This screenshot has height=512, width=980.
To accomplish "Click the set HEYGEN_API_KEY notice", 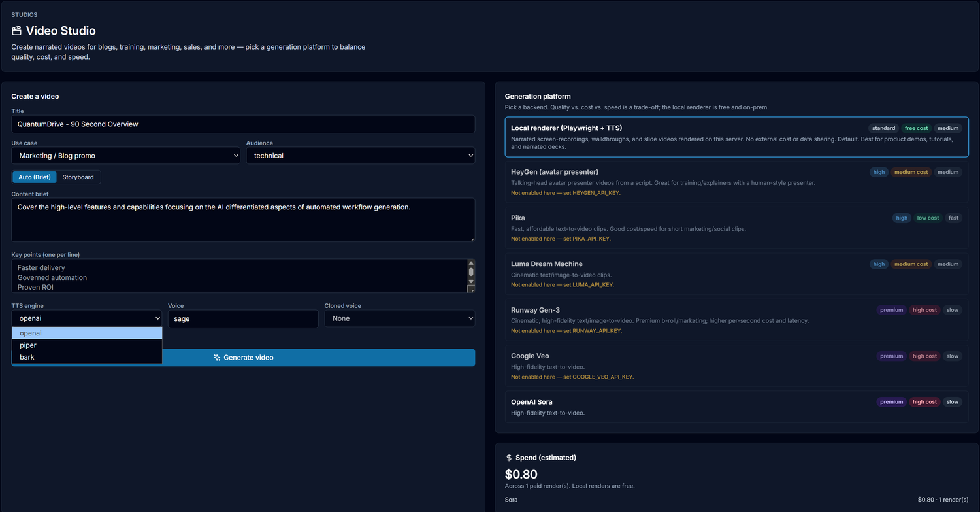I will [566, 193].
